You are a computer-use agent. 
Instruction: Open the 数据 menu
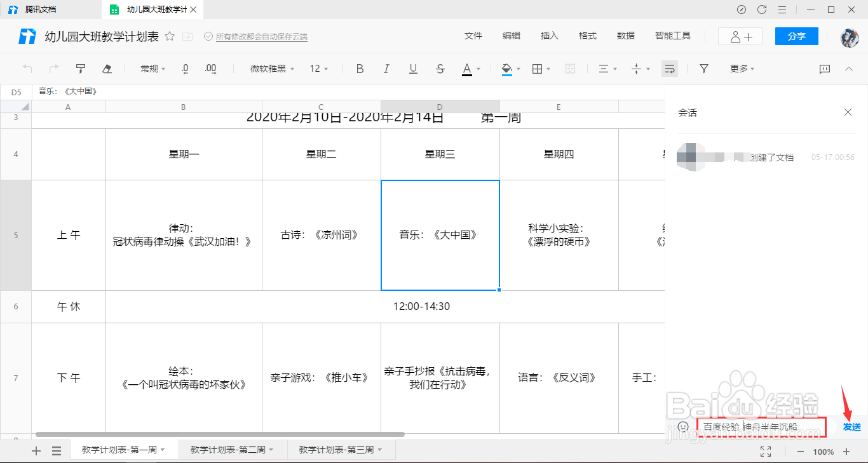point(626,36)
